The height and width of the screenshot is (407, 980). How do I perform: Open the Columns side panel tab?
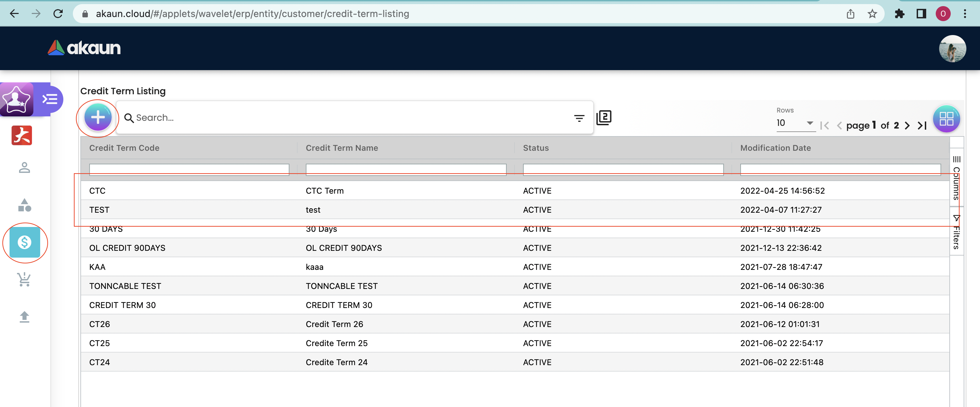pos(957,178)
